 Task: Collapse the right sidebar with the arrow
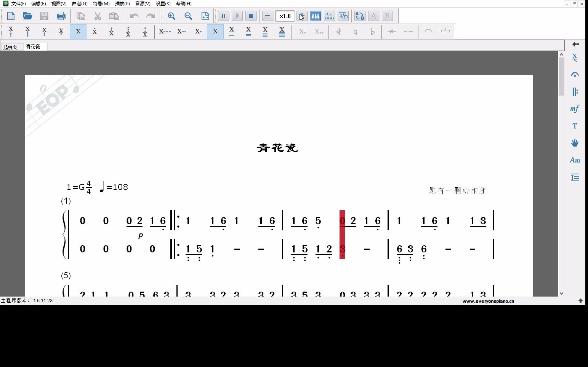click(x=575, y=44)
